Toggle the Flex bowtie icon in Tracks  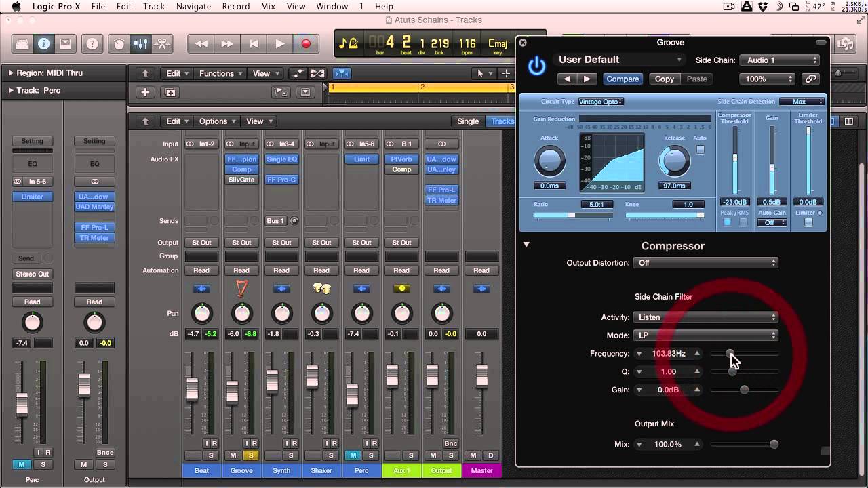317,73
